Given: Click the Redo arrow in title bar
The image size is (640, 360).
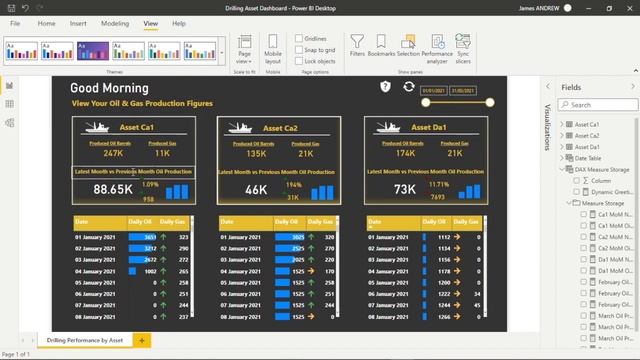Looking at the screenshot, I should coord(40,8).
